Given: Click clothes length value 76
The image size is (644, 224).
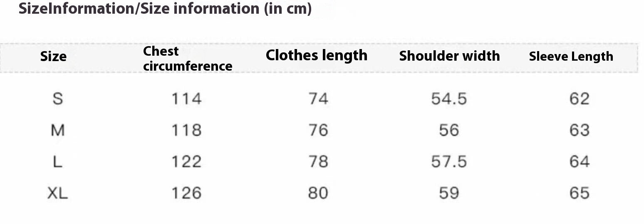Looking at the screenshot, I should (x=318, y=130).
